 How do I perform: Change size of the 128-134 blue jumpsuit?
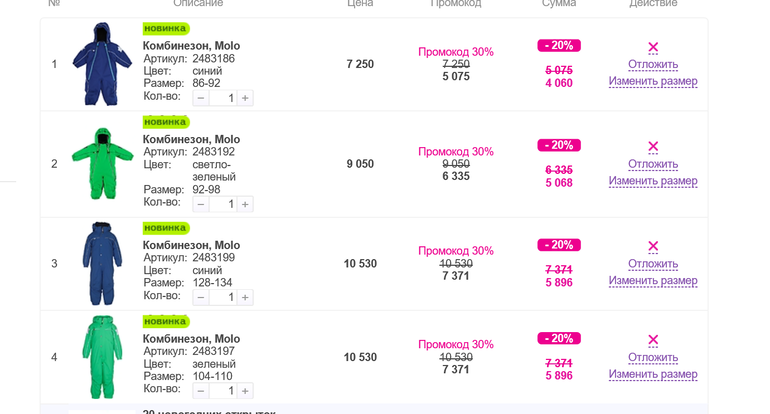point(653,281)
